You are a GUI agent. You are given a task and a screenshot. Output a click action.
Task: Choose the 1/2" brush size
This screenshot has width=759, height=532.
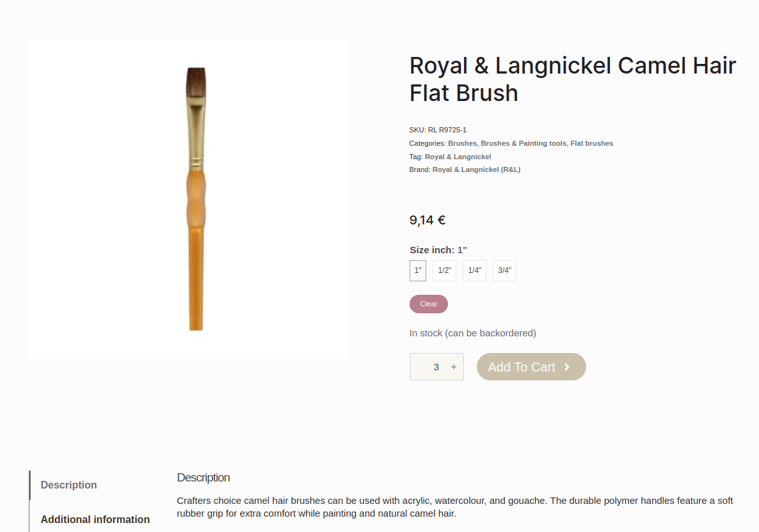click(444, 270)
